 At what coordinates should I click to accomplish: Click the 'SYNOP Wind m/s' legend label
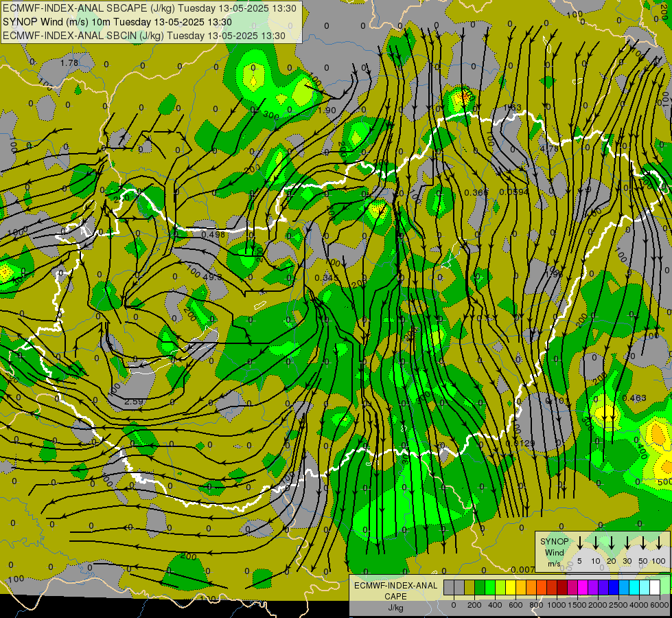[554, 552]
